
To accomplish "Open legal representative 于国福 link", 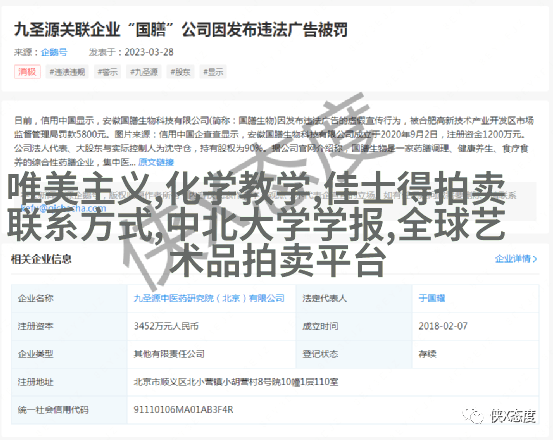I will (x=432, y=298).
